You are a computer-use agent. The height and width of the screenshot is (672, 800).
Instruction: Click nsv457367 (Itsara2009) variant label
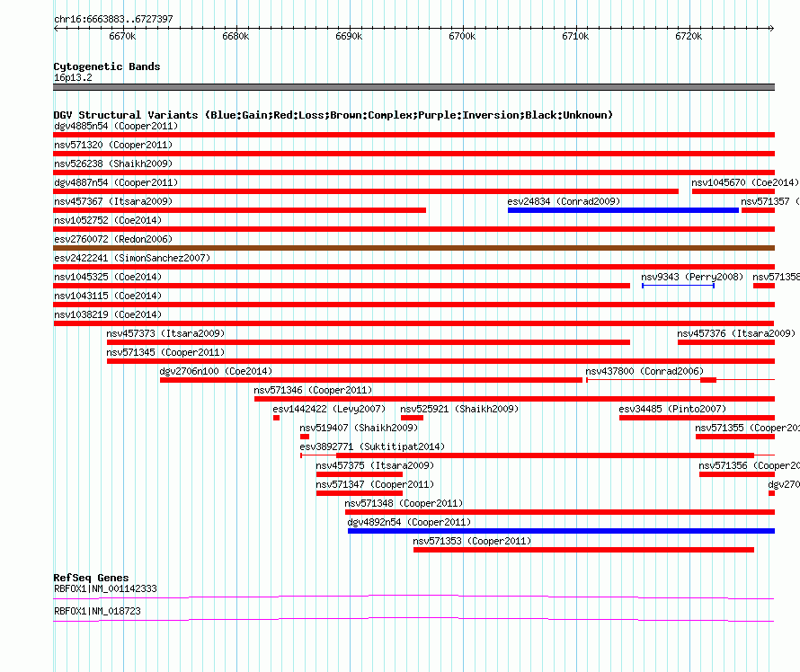pos(113,201)
